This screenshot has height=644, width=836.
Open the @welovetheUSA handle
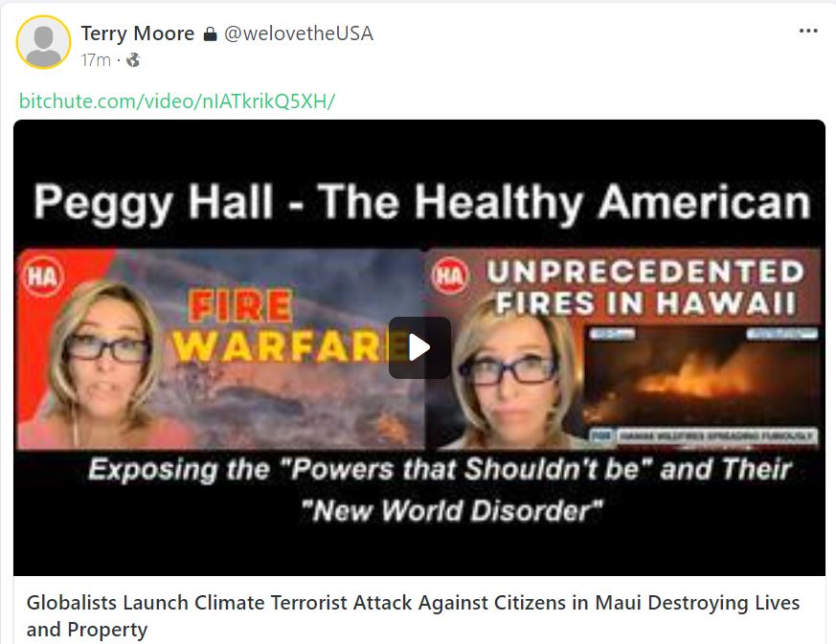[299, 33]
